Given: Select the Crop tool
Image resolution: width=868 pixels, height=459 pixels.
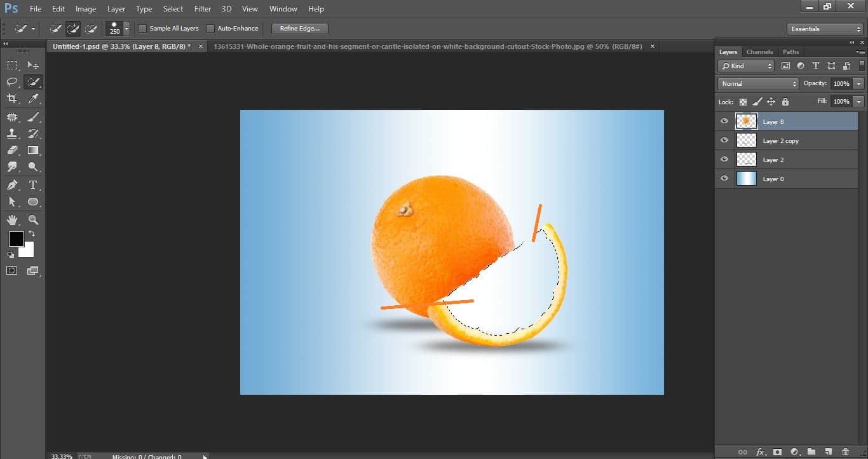Looking at the screenshot, I should [12, 99].
